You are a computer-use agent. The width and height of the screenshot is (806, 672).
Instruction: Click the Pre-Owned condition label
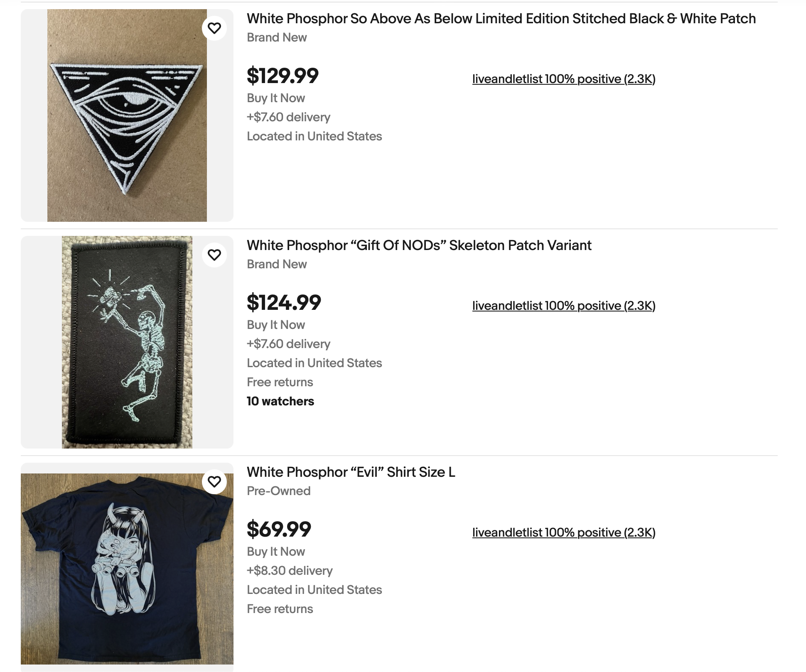[278, 491]
